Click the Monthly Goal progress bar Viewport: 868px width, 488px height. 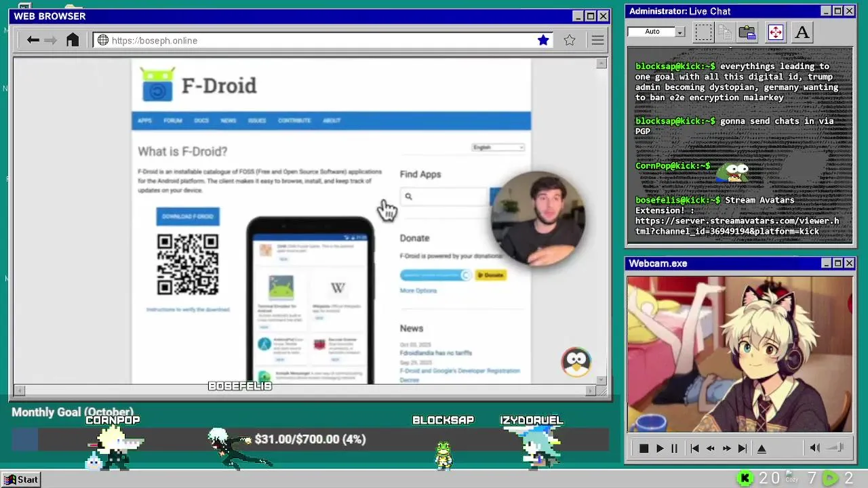pyautogui.click(x=310, y=439)
